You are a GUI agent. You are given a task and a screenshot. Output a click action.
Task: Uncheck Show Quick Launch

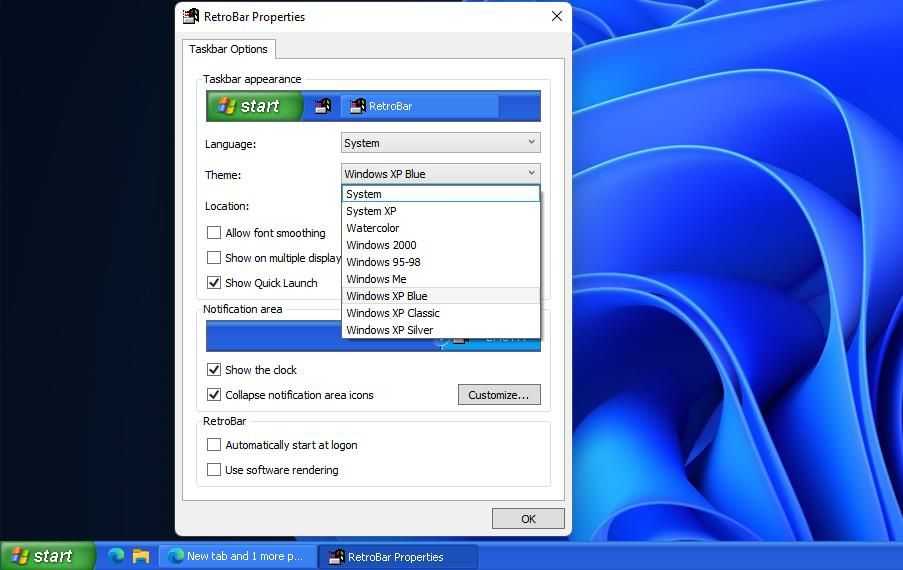214,283
